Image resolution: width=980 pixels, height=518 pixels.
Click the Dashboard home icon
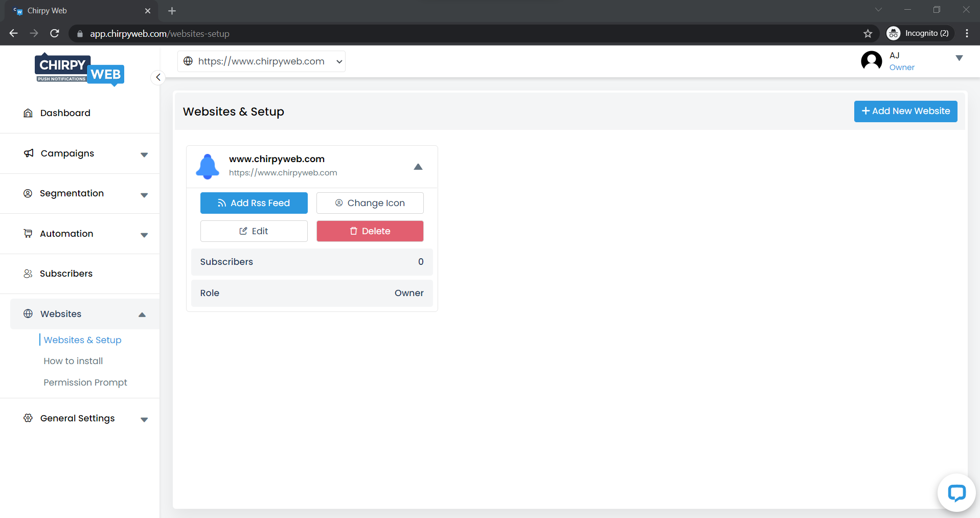[x=28, y=113]
